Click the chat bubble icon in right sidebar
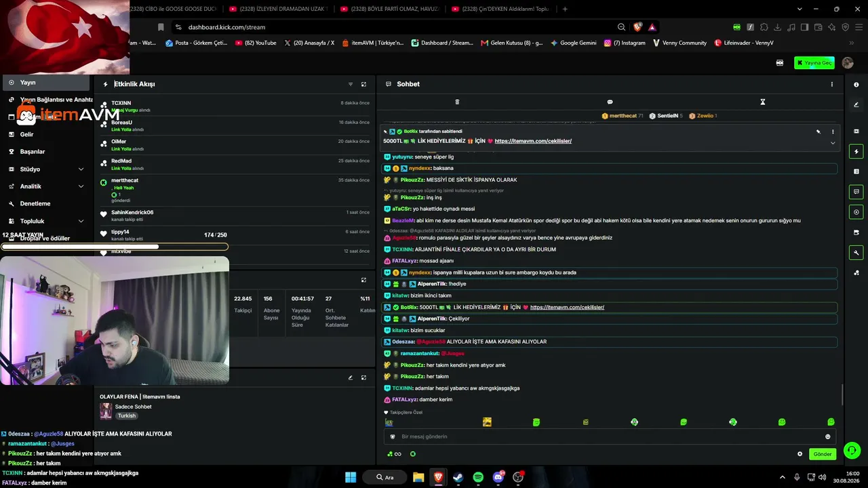The height and width of the screenshot is (488, 868). point(856,192)
